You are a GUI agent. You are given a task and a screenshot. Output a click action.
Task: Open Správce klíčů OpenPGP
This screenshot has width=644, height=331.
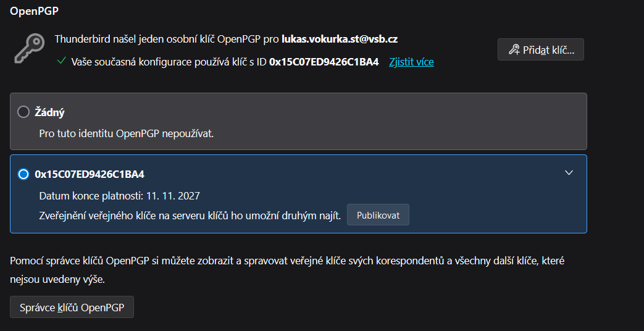click(72, 307)
